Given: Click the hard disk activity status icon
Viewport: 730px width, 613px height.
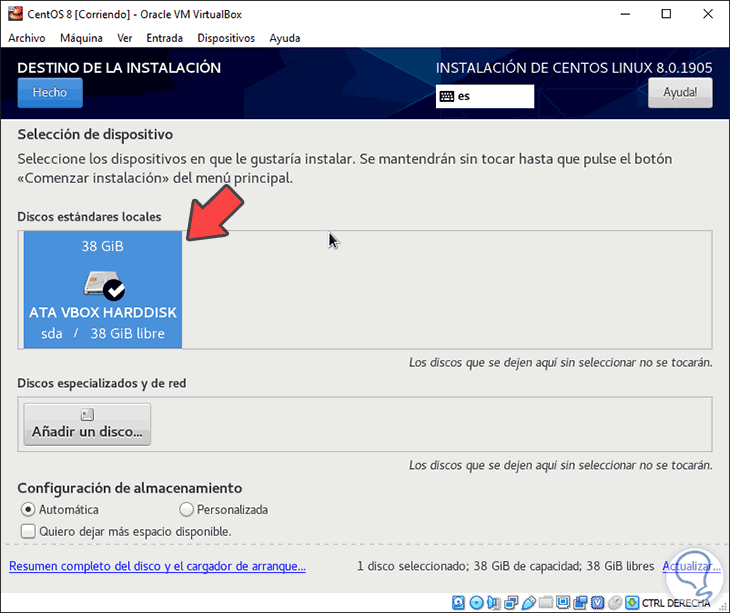Looking at the screenshot, I should (x=458, y=603).
